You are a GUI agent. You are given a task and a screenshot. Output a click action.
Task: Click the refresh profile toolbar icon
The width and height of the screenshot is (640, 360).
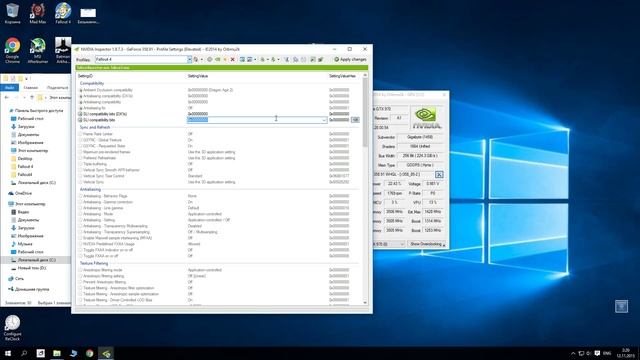pos(209,60)
